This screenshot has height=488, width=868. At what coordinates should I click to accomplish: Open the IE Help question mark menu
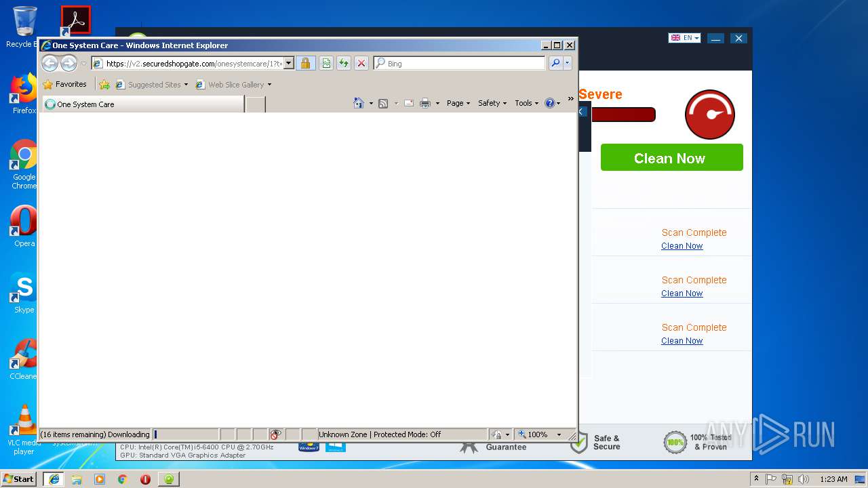pyautogui.click(x=553, y=103)
